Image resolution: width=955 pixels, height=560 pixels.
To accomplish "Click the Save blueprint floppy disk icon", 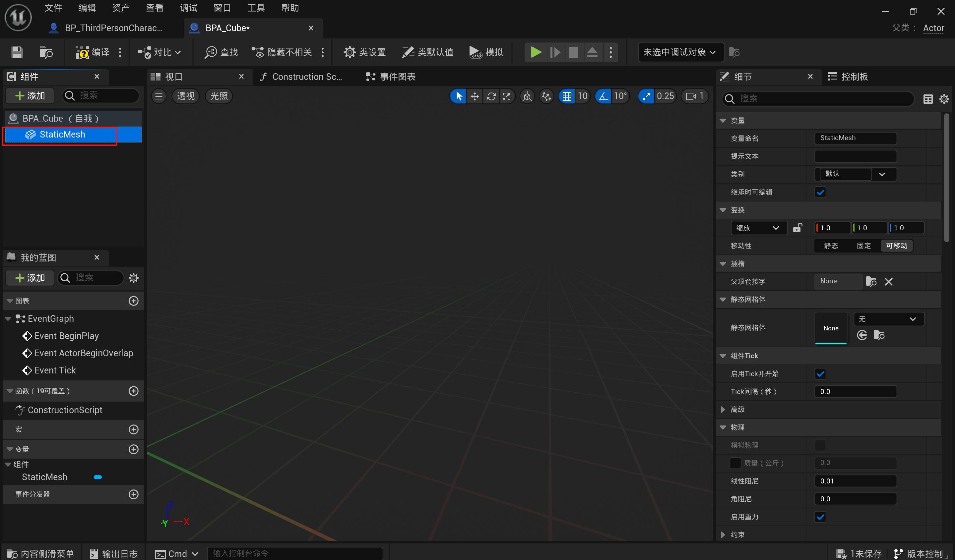I will click(x=17, y=52).
